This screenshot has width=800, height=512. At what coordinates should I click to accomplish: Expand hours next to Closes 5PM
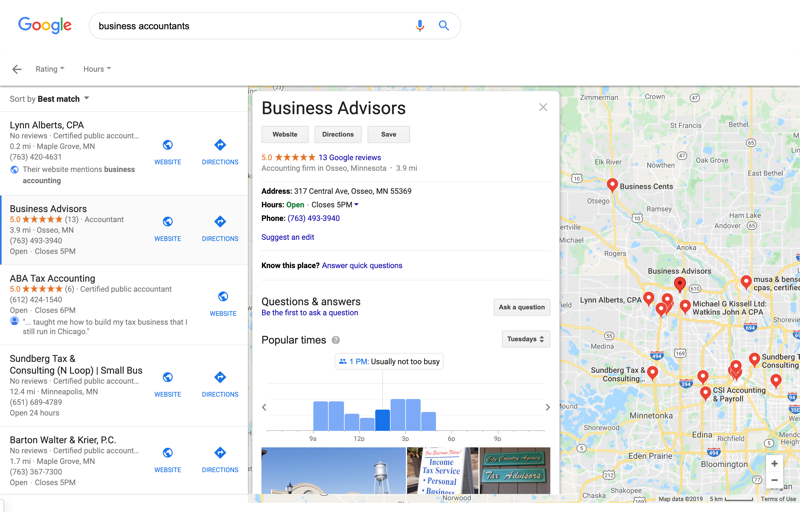tap(357, 204)
